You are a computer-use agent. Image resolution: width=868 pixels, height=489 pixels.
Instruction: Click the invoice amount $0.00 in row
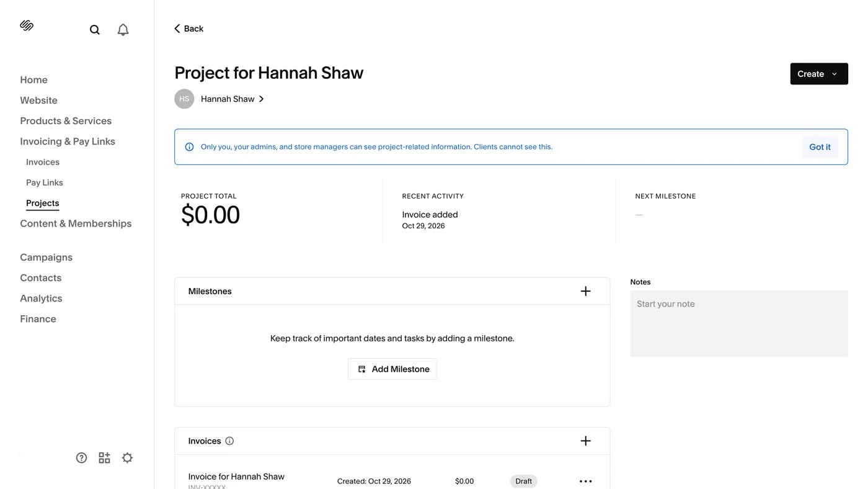click(464, 482)
